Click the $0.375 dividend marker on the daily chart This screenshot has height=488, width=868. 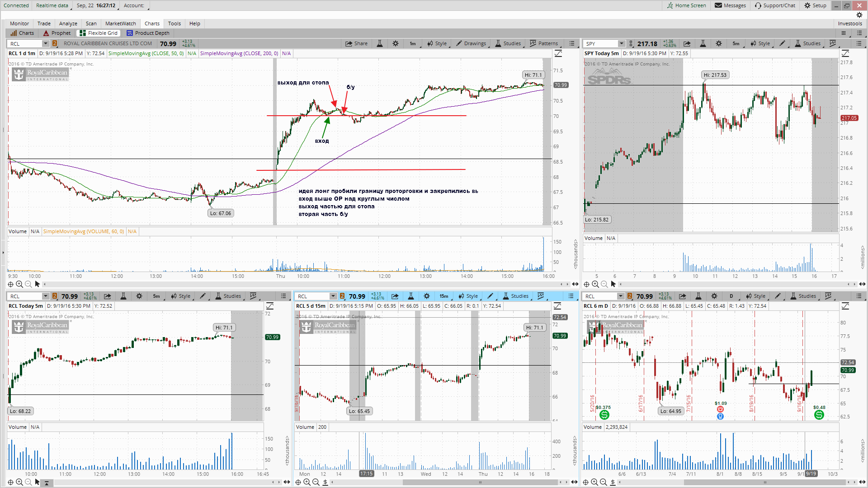pos(604,414)
